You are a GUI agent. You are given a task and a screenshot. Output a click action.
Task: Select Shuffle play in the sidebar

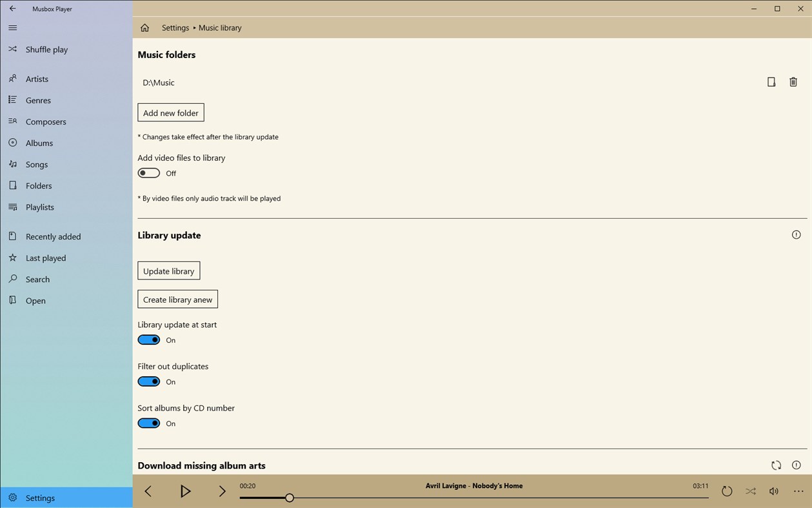45,49
